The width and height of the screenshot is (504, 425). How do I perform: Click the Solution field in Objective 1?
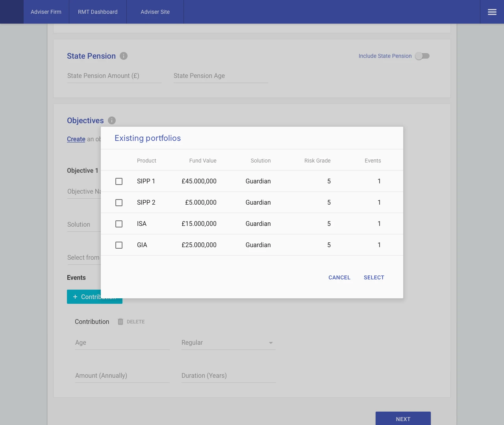pyautogui.click(x=84, y=225)
